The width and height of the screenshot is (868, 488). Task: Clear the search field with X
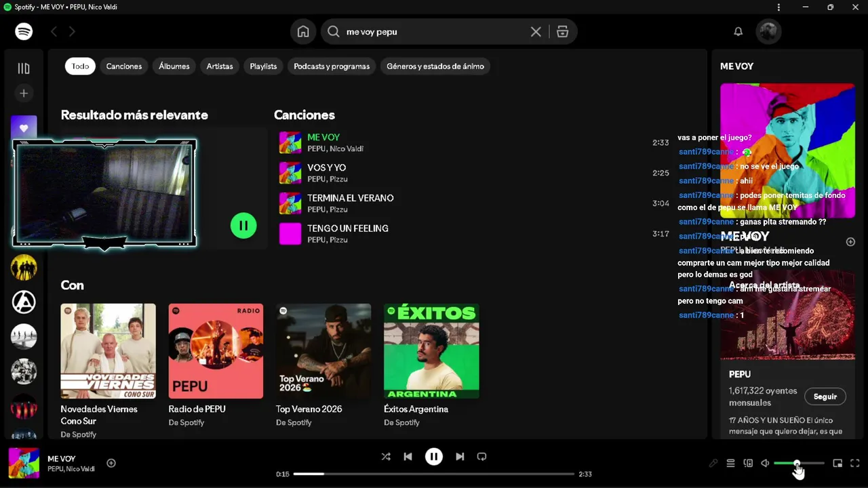[536, 31]
